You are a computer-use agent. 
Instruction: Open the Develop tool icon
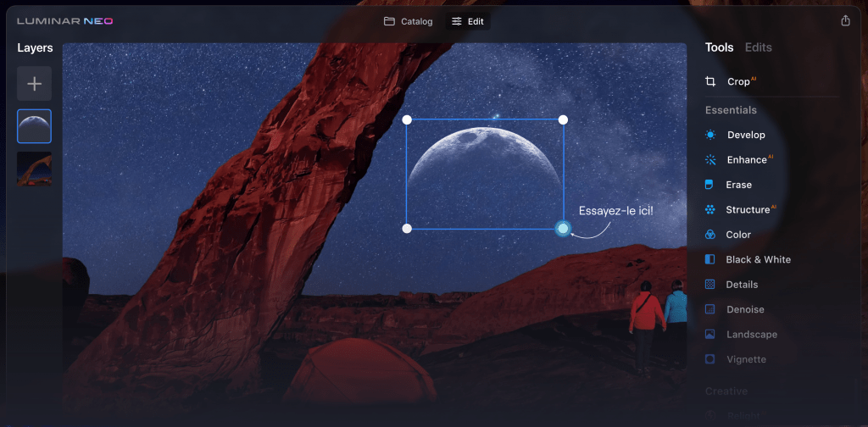point(710,135)
